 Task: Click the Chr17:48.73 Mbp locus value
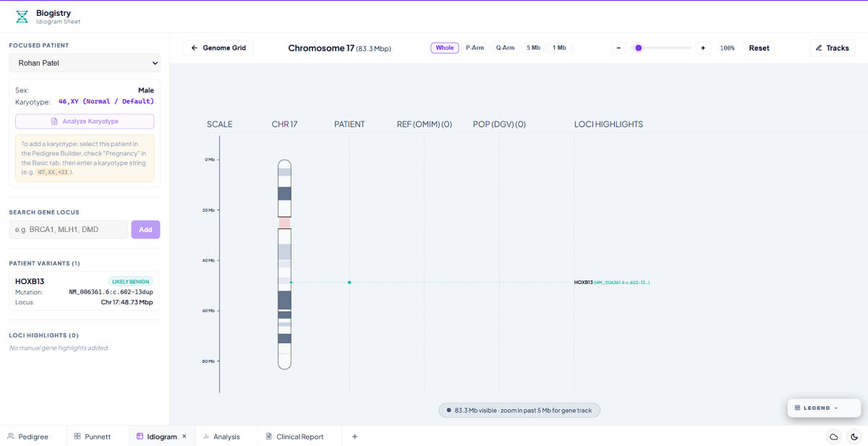point(127,302)
